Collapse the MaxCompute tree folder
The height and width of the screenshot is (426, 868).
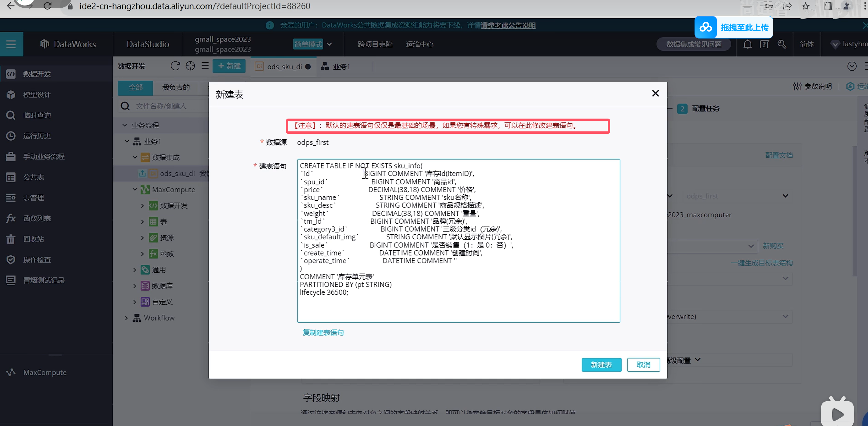135,189
